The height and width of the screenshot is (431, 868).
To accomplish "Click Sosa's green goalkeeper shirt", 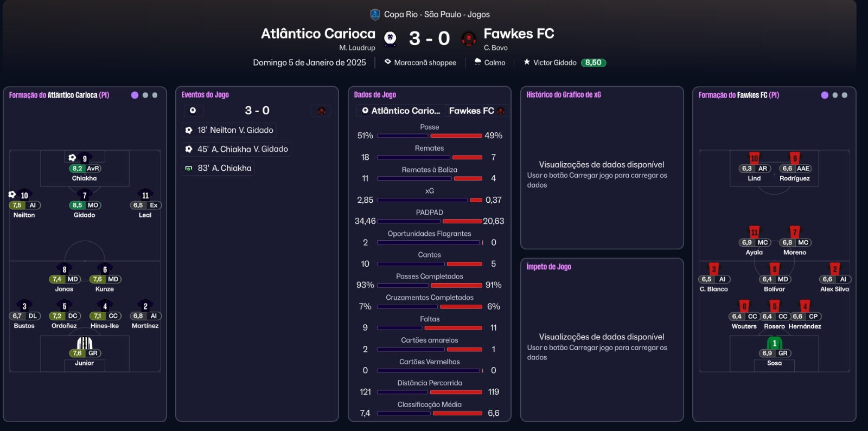I will pyautogui.click(x=774, y=343).
